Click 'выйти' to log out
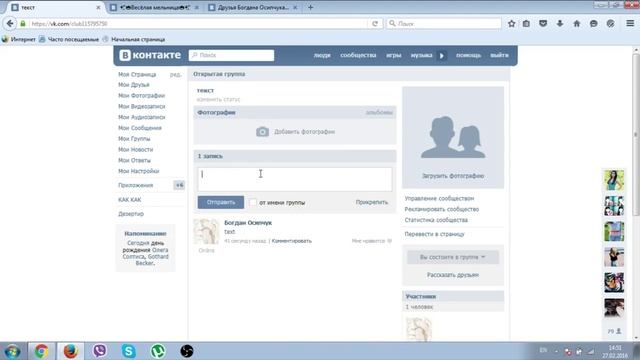 coord(499,55)
